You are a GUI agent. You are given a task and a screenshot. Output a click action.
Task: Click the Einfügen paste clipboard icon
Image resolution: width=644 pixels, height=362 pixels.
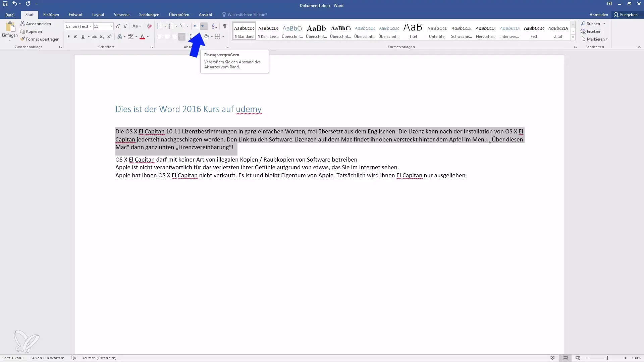coord(10,27)
